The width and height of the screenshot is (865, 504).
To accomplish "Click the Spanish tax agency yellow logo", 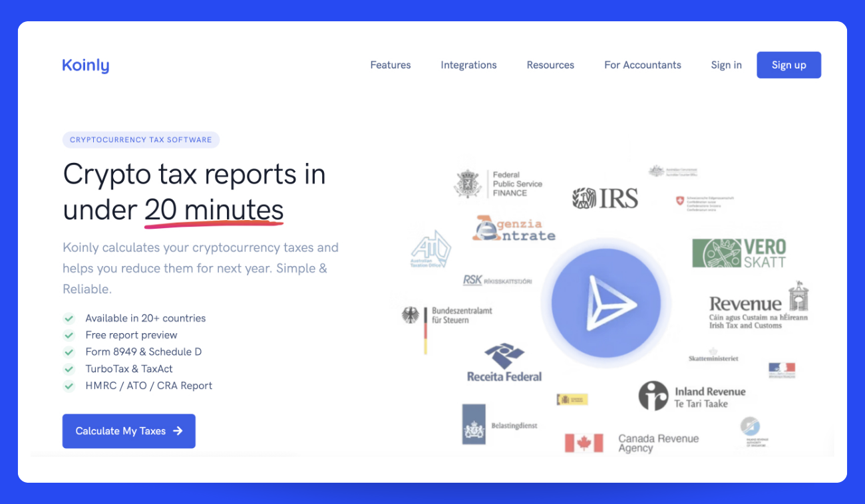I will (572, 400).
